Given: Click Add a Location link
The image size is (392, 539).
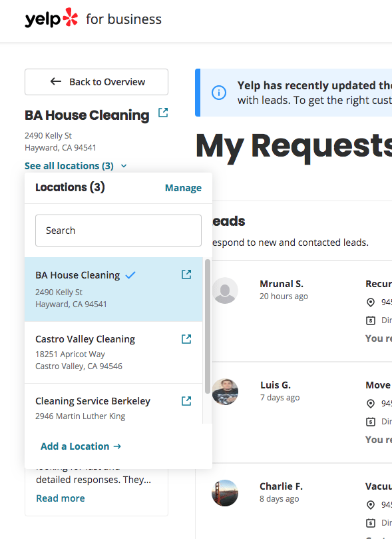Looking at the screenshot, I should pyautogui.click(x=81, y=446).
